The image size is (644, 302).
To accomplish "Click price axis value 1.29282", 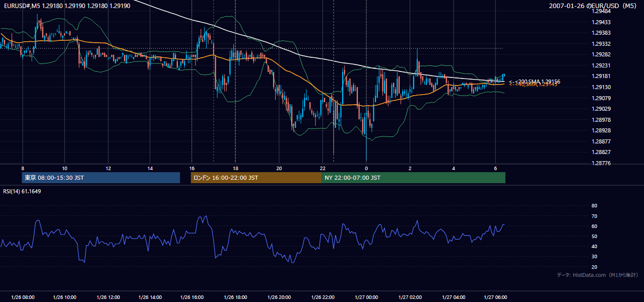I will coord(601,54).
